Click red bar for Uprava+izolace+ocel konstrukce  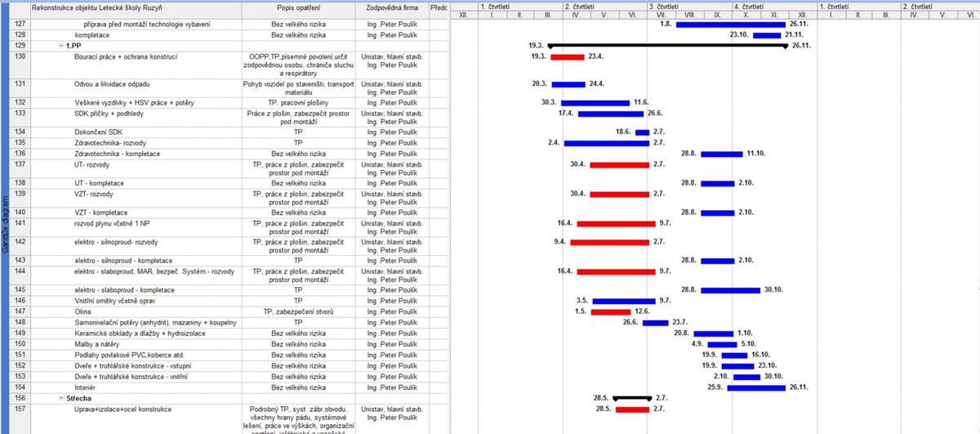[x=632, y=409]
